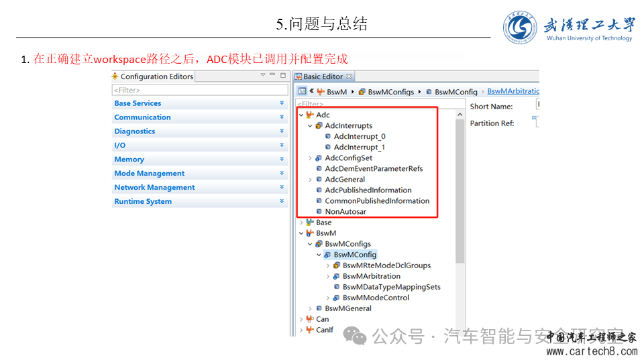Click the Base module icon
This screenshot has width=644, height=362.
[x=310, y=223]
